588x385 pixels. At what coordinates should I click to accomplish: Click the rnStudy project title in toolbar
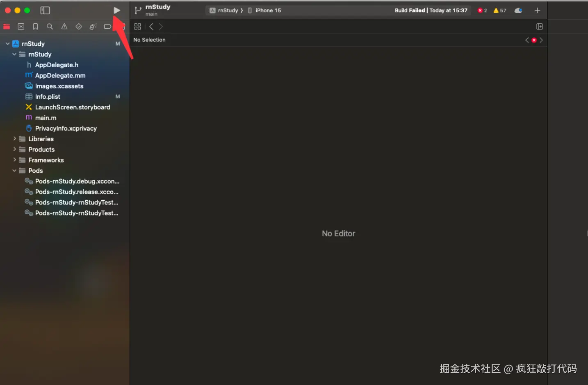point(158,7)
